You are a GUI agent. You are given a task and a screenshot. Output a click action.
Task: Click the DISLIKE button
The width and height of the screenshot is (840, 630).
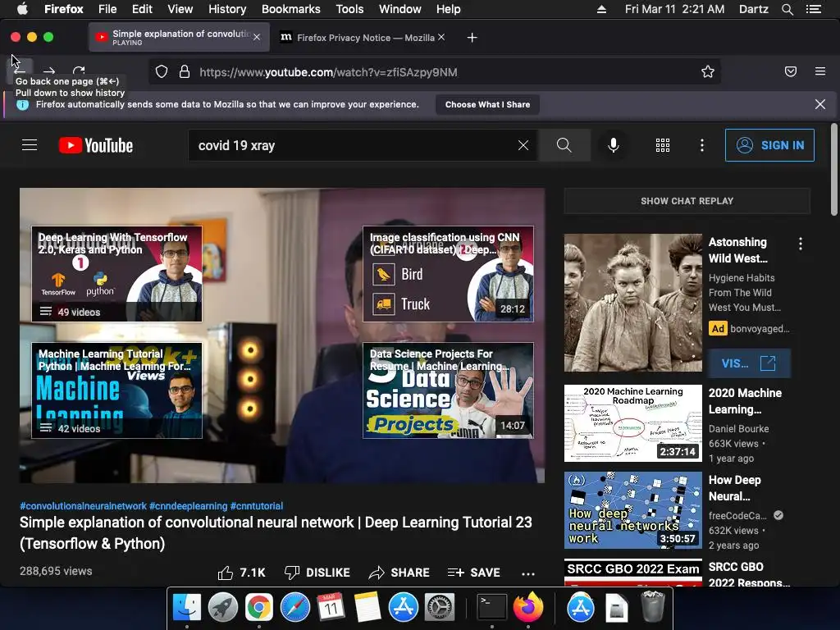(x=317, y=573)
